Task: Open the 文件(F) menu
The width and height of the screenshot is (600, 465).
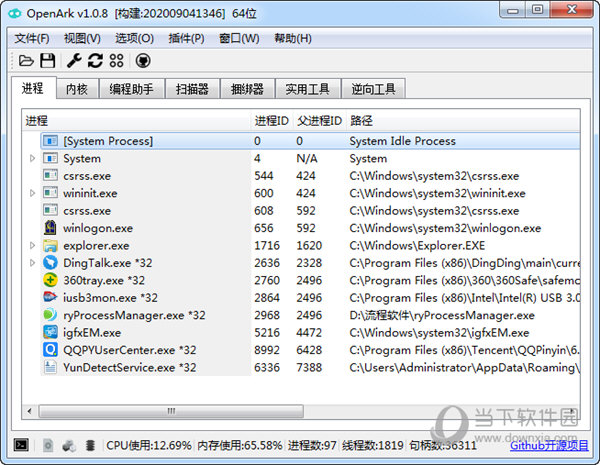Action: tap(32, 38)
